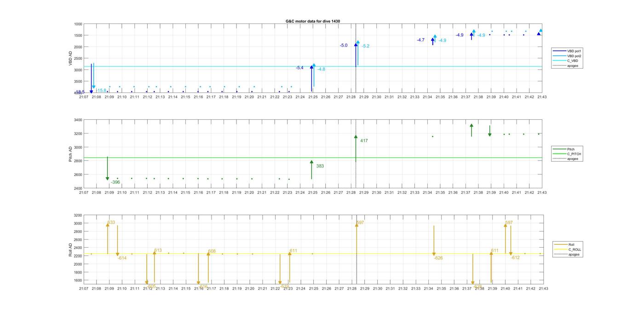Click the '2400' tick on Pitch y-axis
The image size is (644, 319).
pos(78,188)
